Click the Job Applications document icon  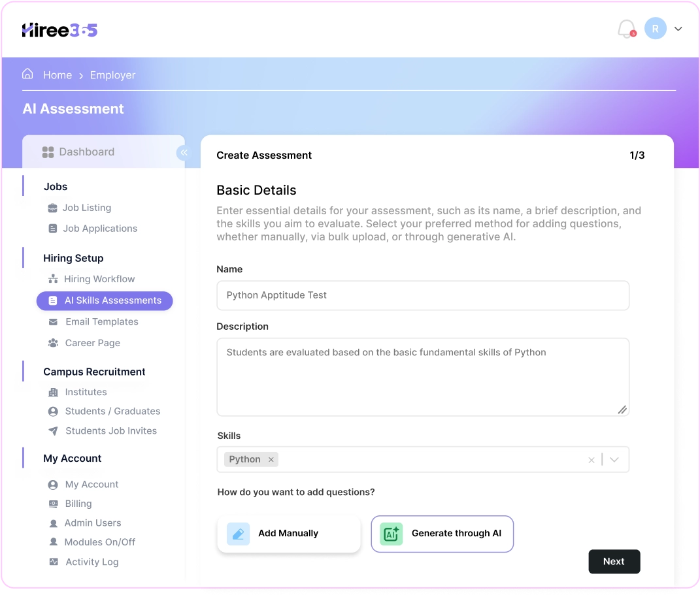click(x=53, y=229)
